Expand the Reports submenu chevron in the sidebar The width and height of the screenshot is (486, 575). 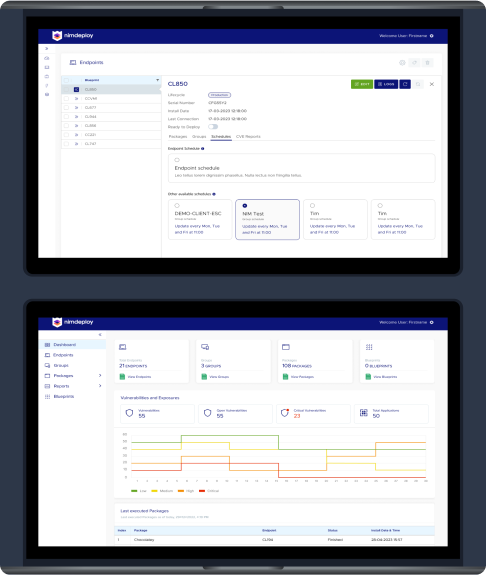(100, 386)
